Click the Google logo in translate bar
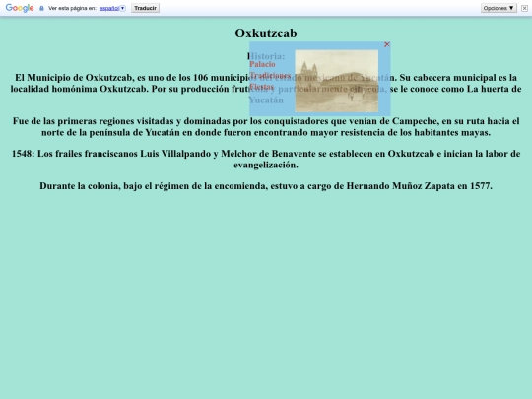 (20, 8)
